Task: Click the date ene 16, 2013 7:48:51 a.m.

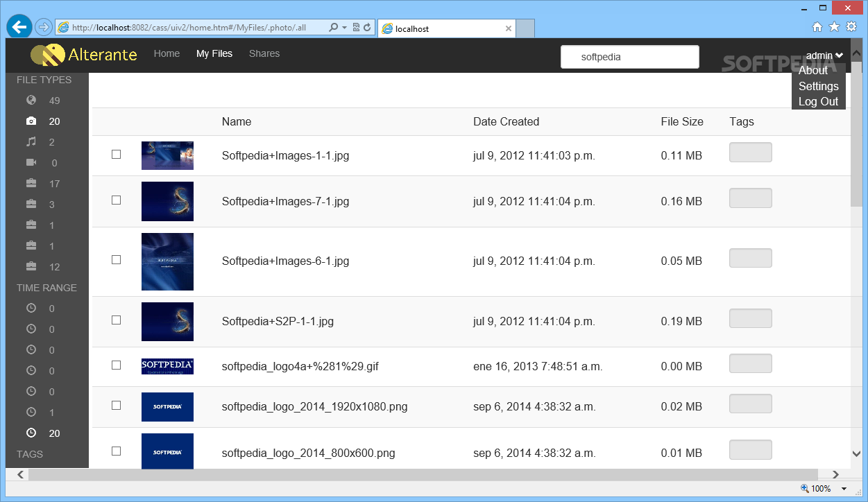Action: click(x=538, y=366)
